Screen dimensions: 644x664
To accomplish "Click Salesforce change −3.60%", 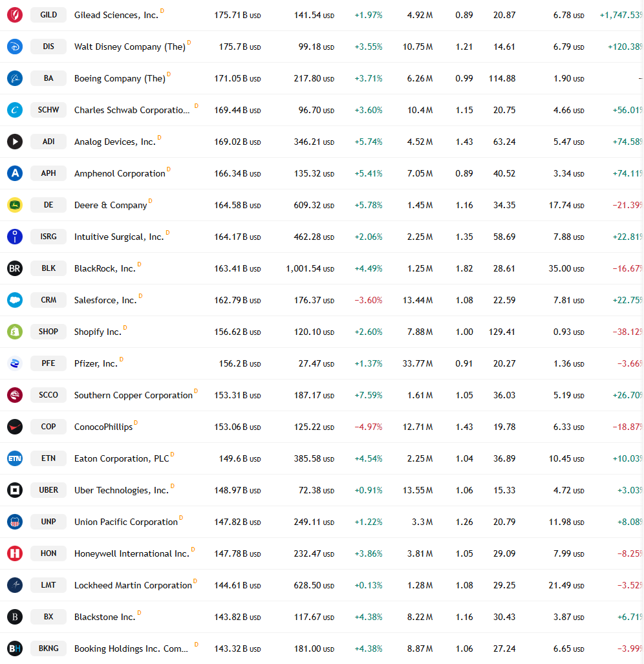I will 369,300.
